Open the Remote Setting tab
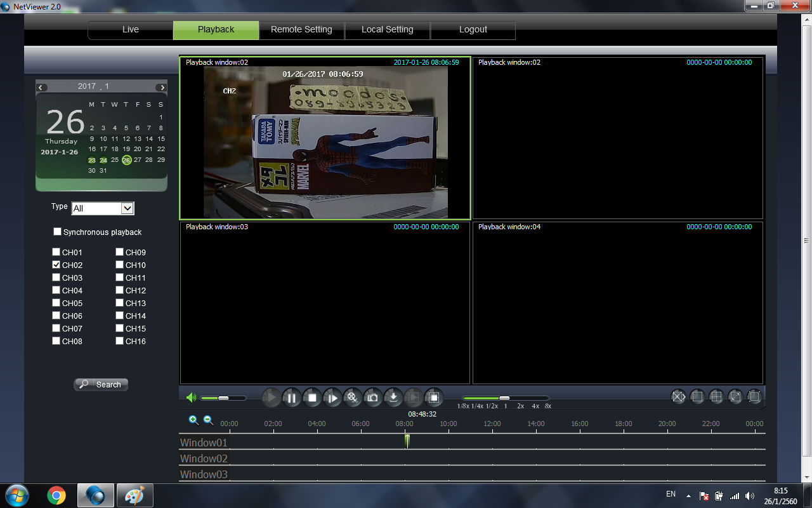The image size is (812, 508). point(301,30)
